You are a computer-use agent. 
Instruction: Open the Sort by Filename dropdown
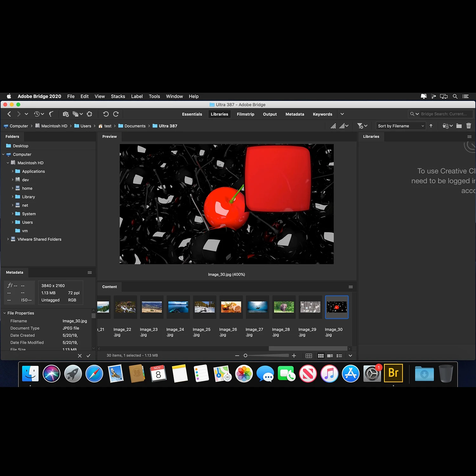point(400,126)
